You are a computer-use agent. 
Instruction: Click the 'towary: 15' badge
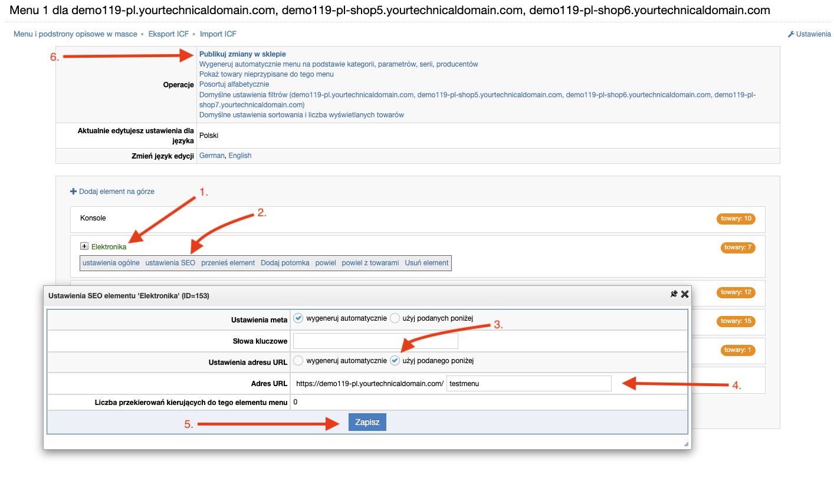point(736,321)
